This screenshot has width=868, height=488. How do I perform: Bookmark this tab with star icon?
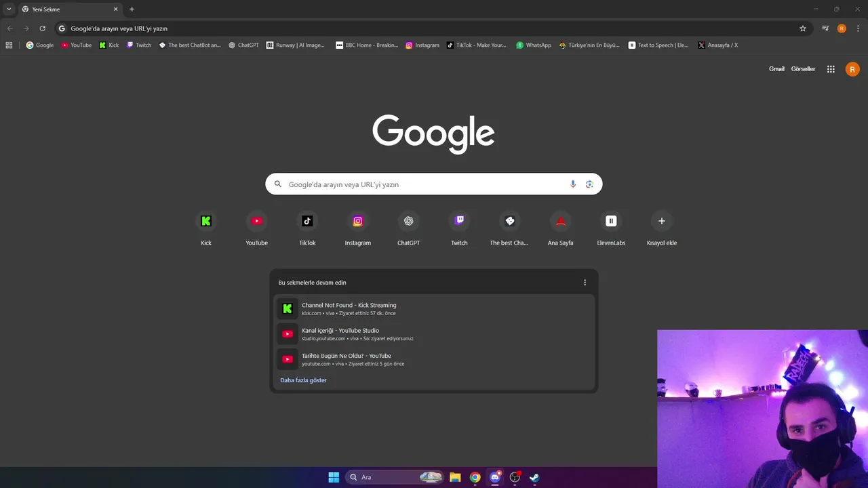(803, 28)
